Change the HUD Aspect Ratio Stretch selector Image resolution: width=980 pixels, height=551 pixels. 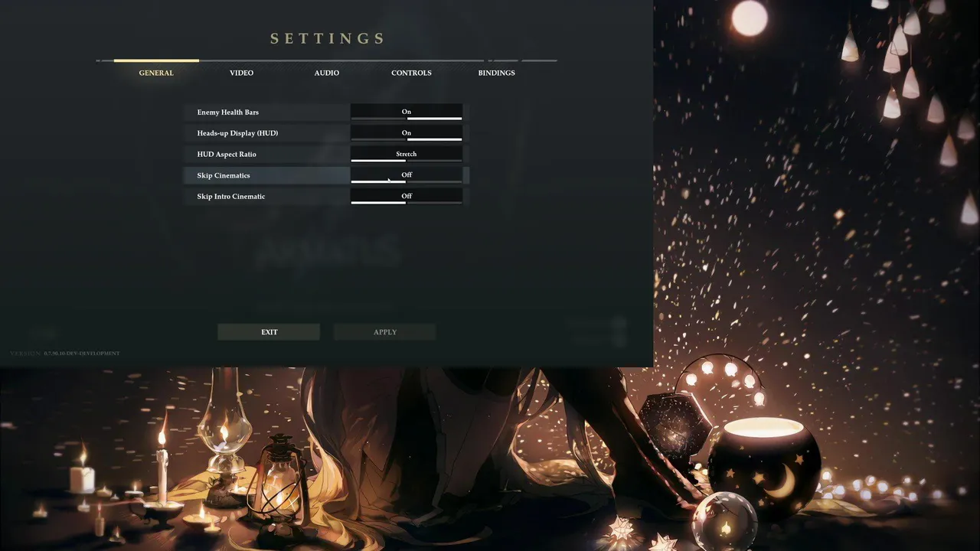tap(407, 154)
